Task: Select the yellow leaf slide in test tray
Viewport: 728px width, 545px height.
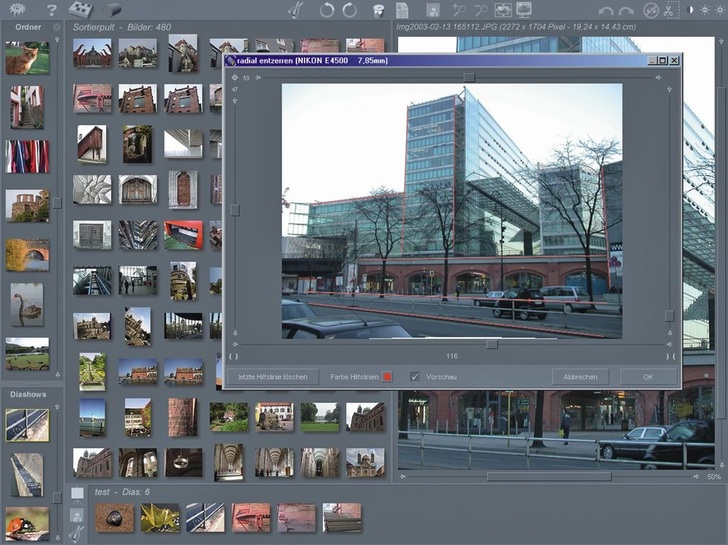Action: [160, 518]
